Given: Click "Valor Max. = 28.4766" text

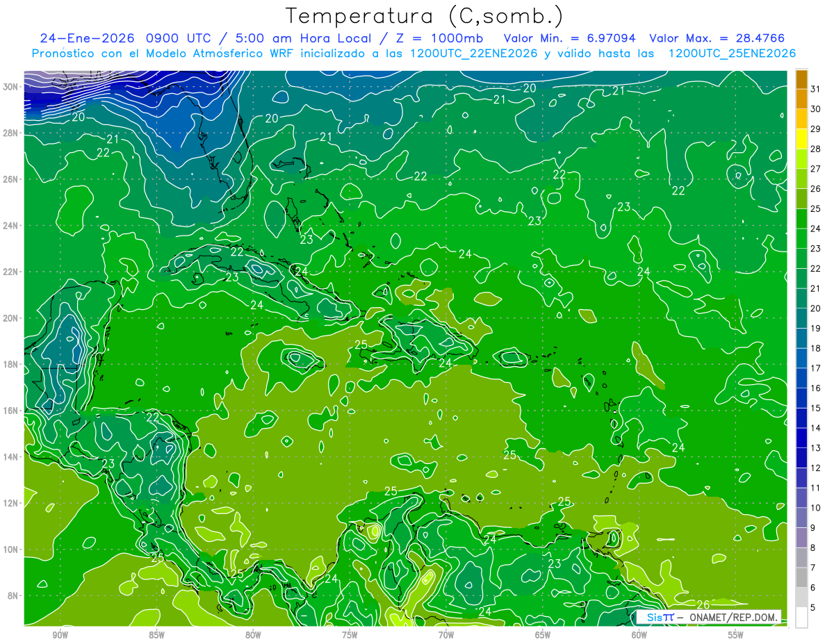Looking at the screenshot, I should [x=717, y=38].
